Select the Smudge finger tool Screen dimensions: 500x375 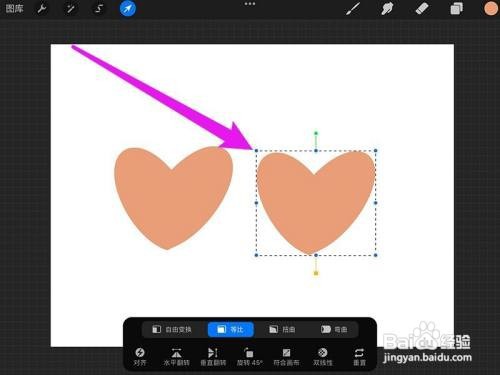coord(387,9)
